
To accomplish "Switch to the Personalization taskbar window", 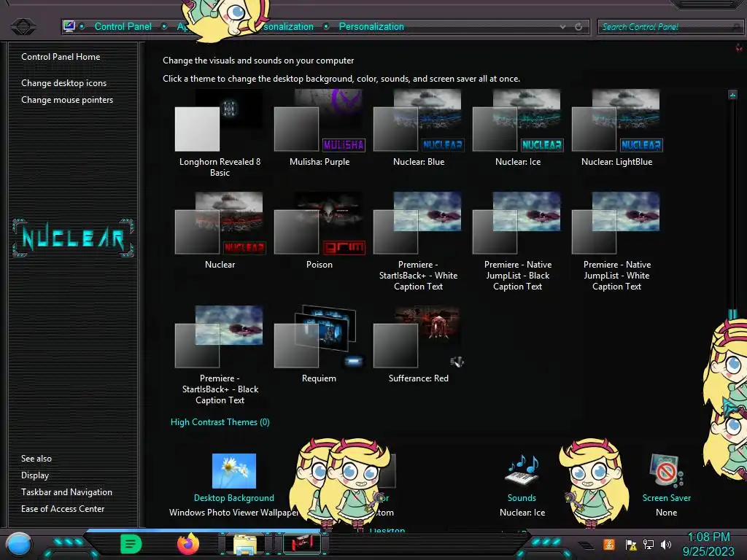I will pyautogui.click(x=302, y=543).
